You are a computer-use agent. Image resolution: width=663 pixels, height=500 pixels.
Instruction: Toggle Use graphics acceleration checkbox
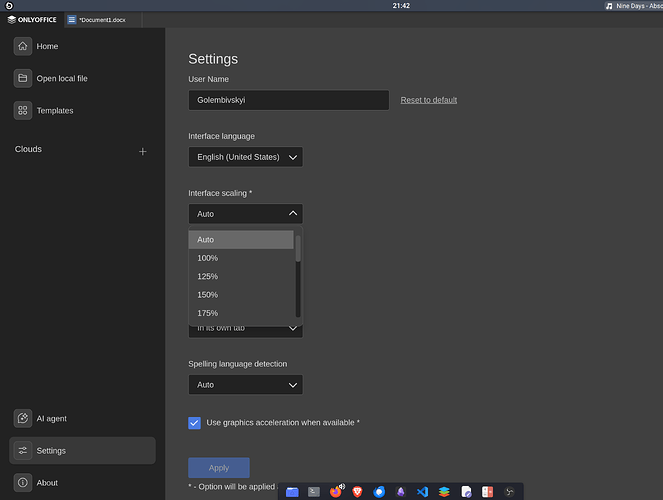click(195, 423)
